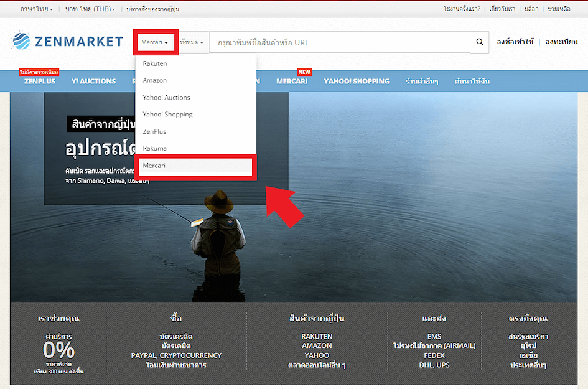
Task: Click the RAKUTEN text in the footer strip
Action: click(317, 337)
